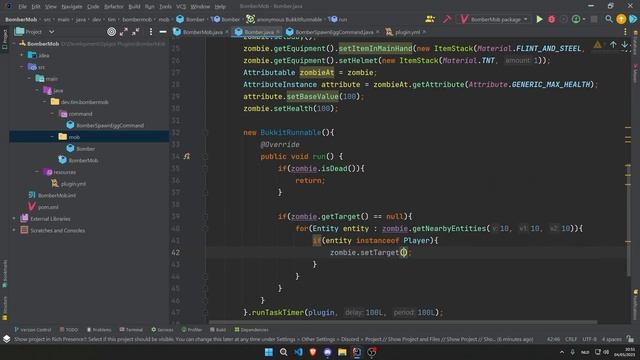
Task: Open the Problems tool window
Action: click(x=99, y=329)
